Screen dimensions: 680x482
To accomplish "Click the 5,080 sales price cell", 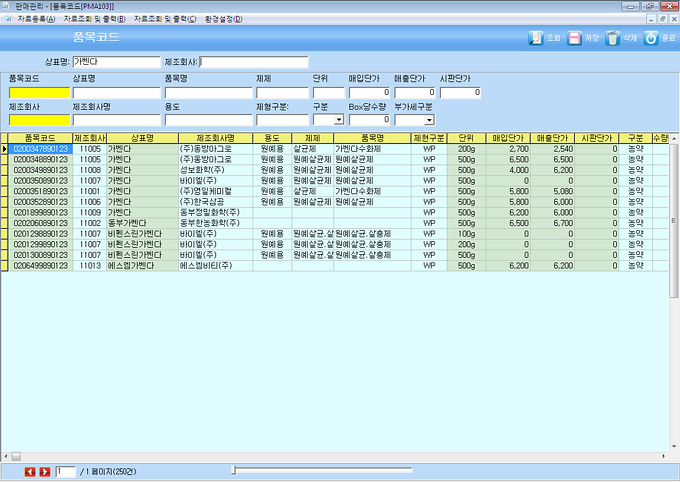I will (552, 191).
